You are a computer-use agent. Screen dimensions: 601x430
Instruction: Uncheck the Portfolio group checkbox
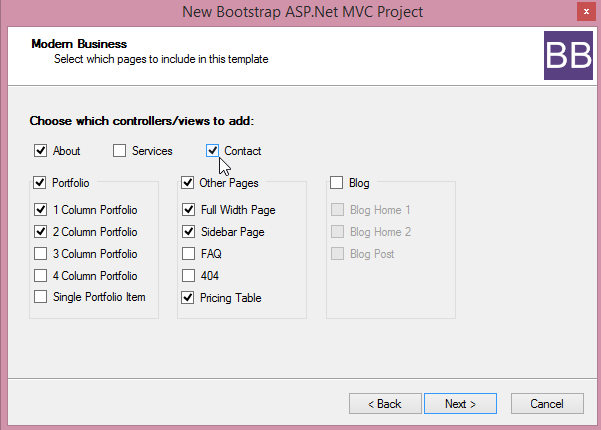click(x=39, y=182)
